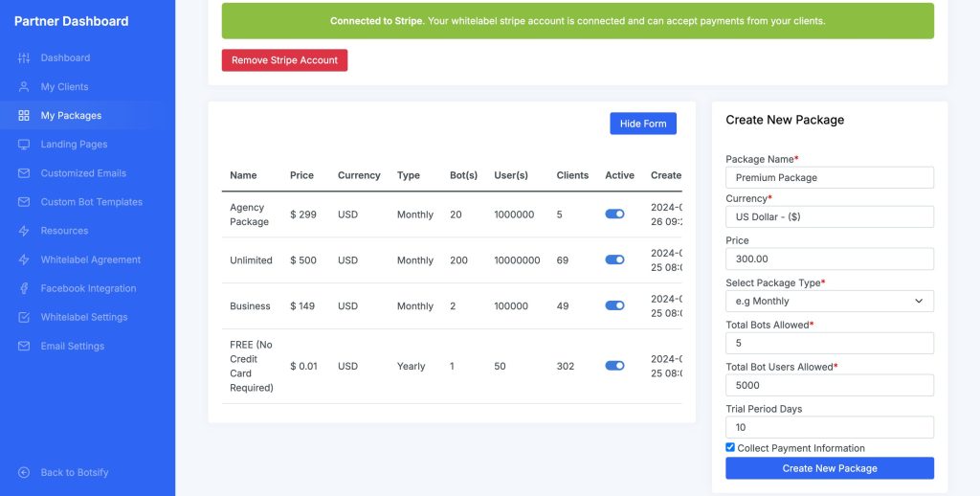
Task: Click the Agency Package name cell
Action: pyautogui.click(x=250, y=214)
